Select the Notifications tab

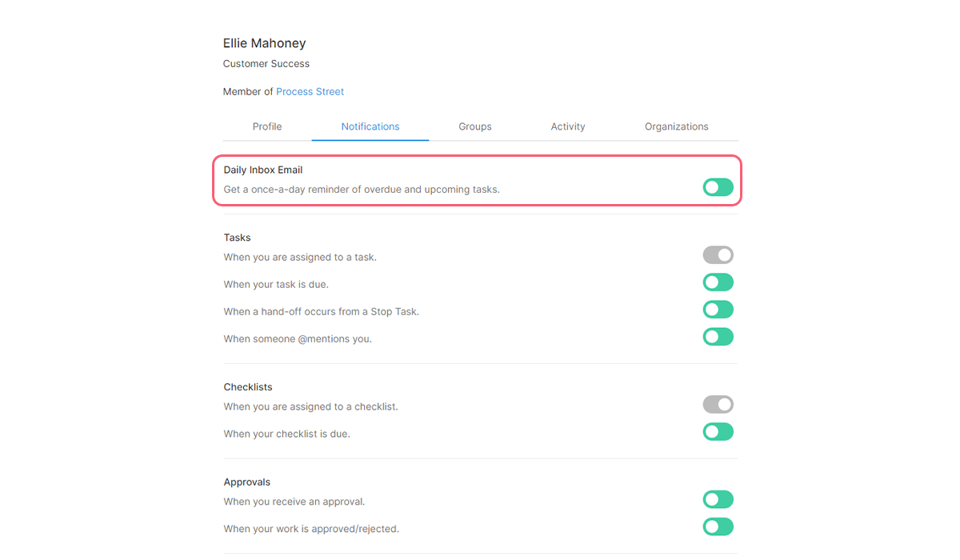(370, 126)
